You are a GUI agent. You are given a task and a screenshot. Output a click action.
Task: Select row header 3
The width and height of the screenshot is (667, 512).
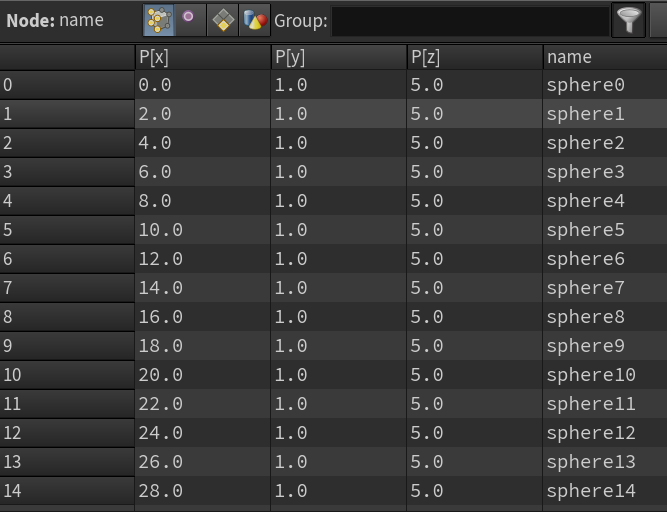67,172
